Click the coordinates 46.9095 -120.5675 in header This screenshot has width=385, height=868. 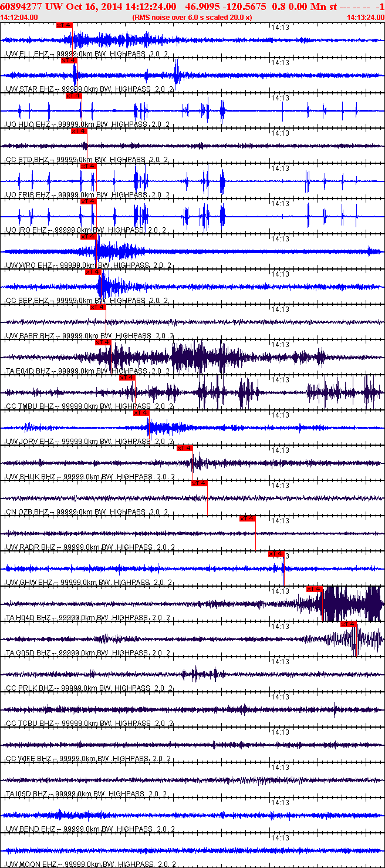[x=226, y=6]
